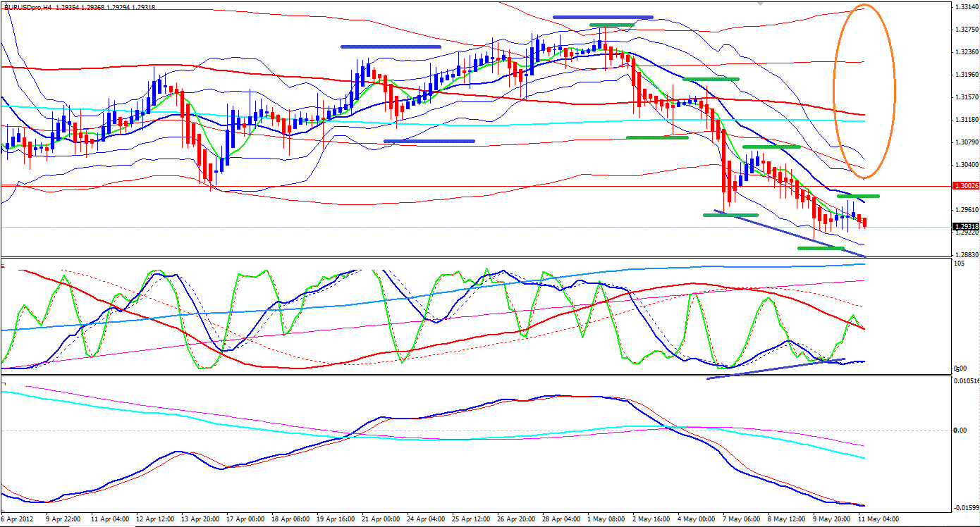
Task: Click the 21 Apr 00:00 time label
Action: (381, 519)
